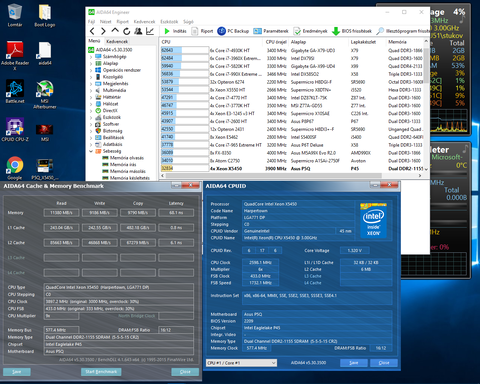Open the CPUID CPU-Z desktop icon

15,130
